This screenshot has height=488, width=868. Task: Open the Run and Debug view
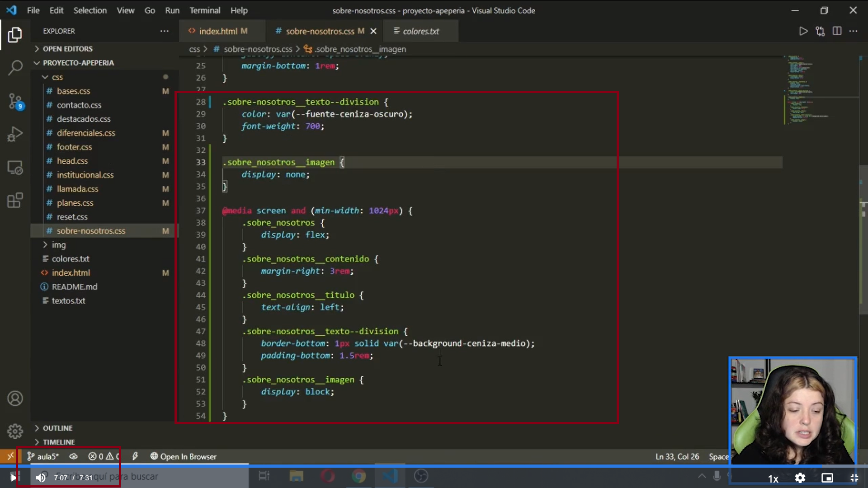[x=15, y=134]
